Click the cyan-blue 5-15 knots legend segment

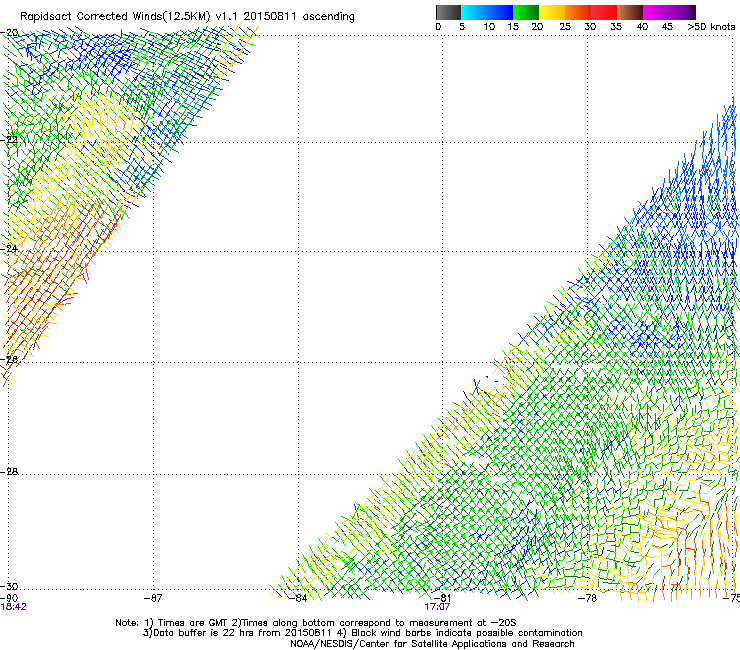487,12
